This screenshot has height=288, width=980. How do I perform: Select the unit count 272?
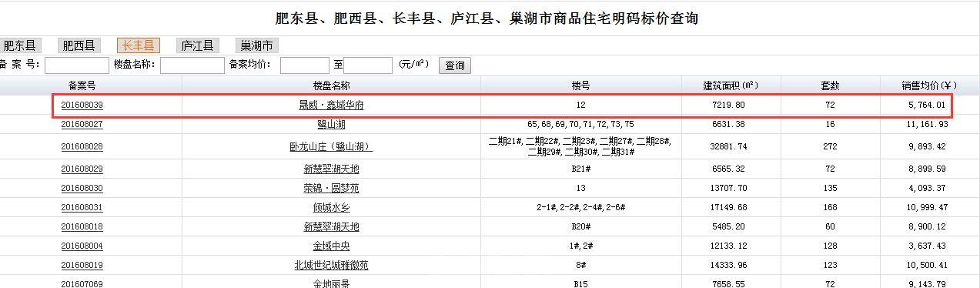(830, 146)
